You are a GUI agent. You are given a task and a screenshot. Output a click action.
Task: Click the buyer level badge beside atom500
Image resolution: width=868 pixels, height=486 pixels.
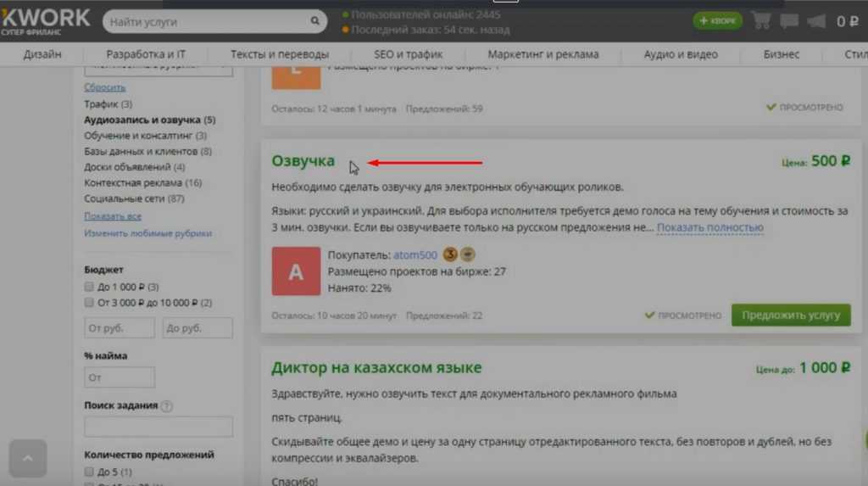tap(451, 254)
